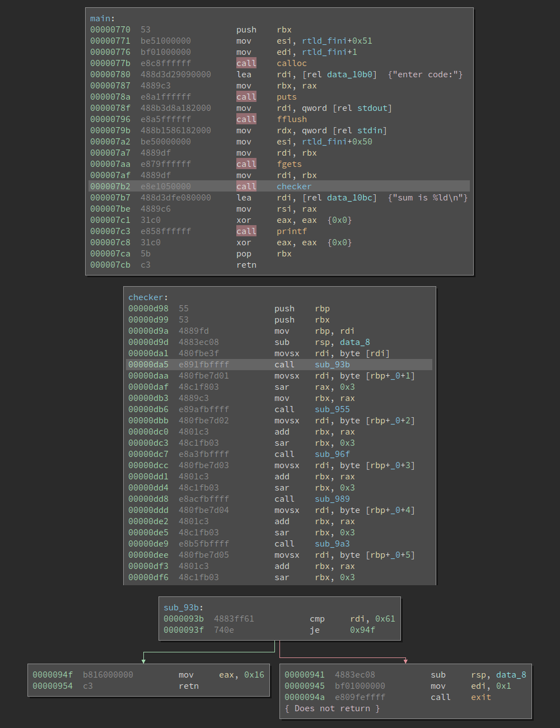Image resolution: width=560 pixels, height=728 pixels.
Task: Click the main: function label
Action: coord(102,18)
